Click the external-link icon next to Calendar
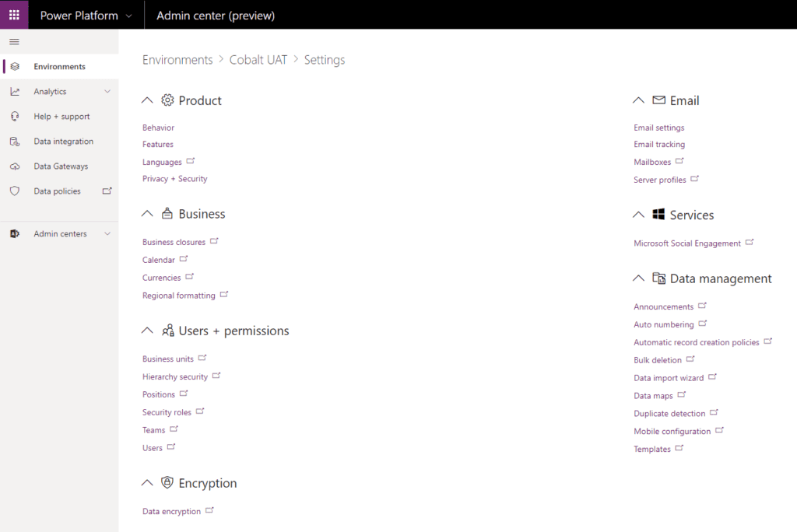797x532 pixels. pos(184,259)
